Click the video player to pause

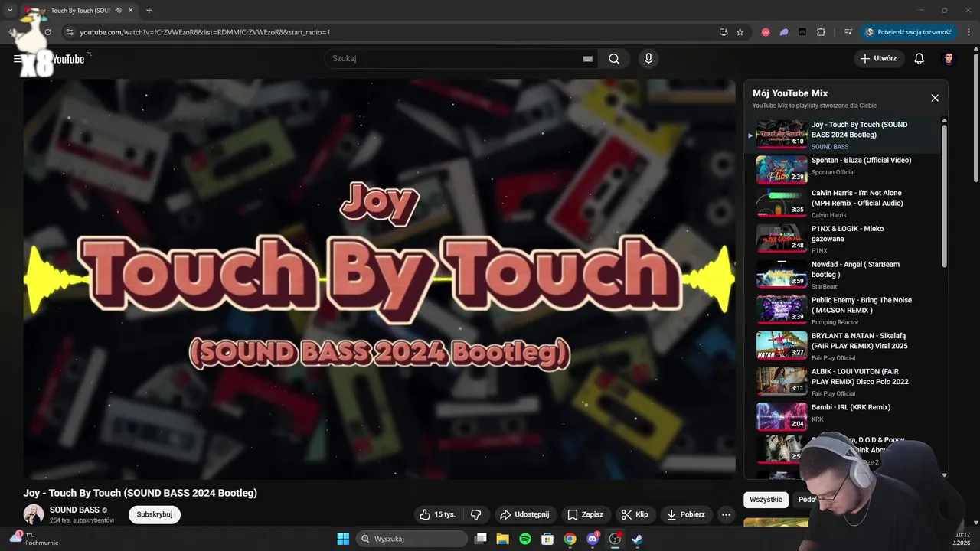pyautogui.click(x=379, y=279)
